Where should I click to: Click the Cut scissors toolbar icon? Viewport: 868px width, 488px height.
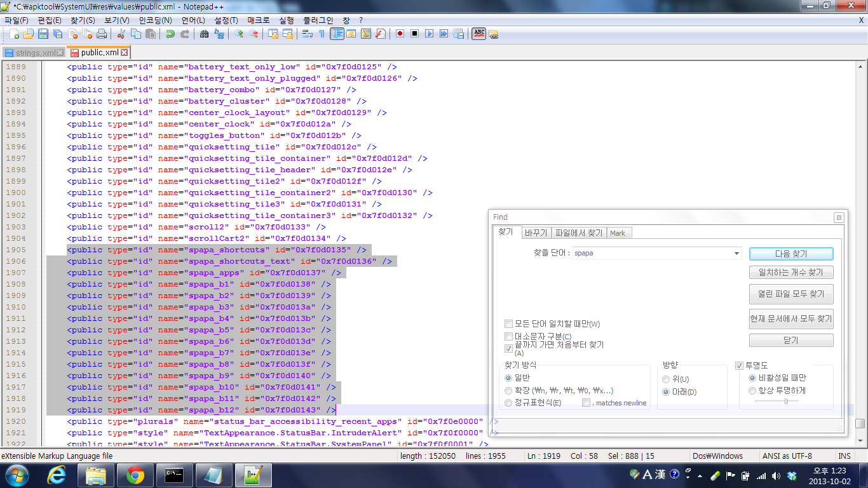(x=121, y=34)
